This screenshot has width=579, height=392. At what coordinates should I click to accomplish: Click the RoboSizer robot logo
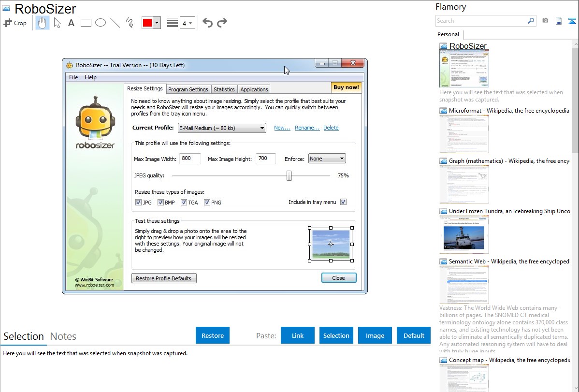[x=95, y=122]
